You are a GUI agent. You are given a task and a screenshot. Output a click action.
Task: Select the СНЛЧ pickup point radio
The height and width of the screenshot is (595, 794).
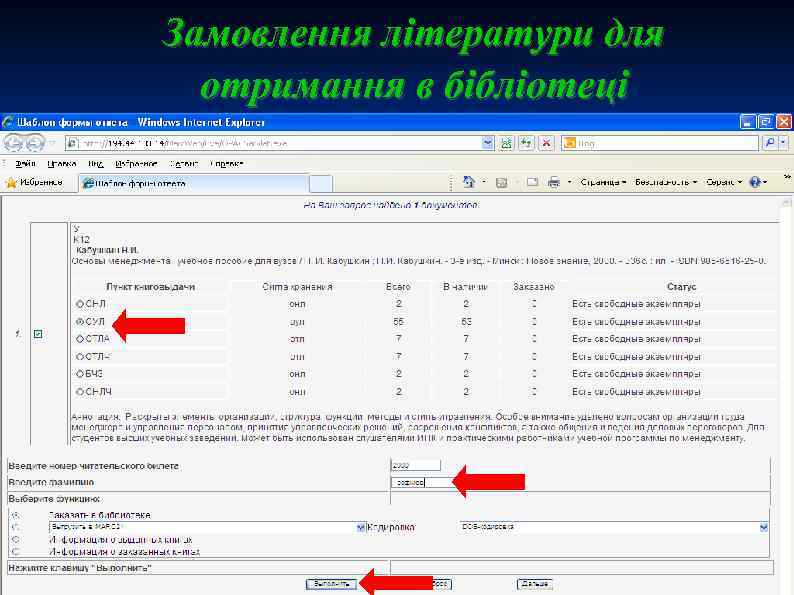pos(80,391)
